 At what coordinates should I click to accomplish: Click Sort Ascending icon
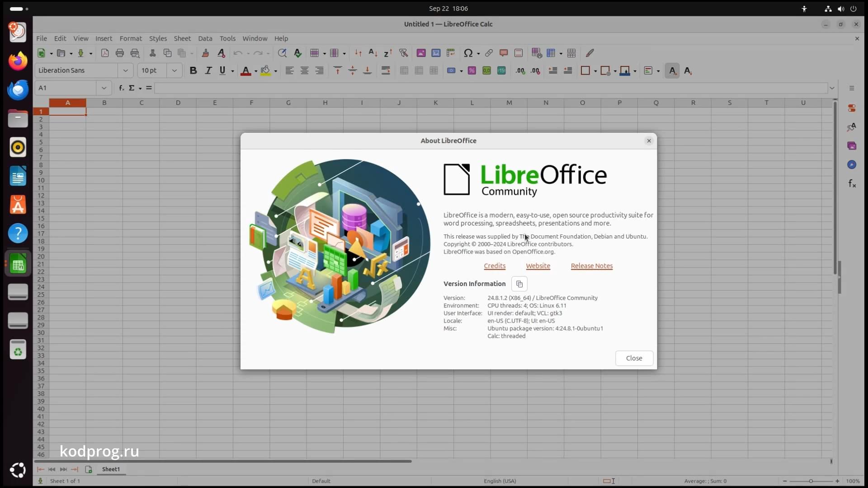click(373, 53)
